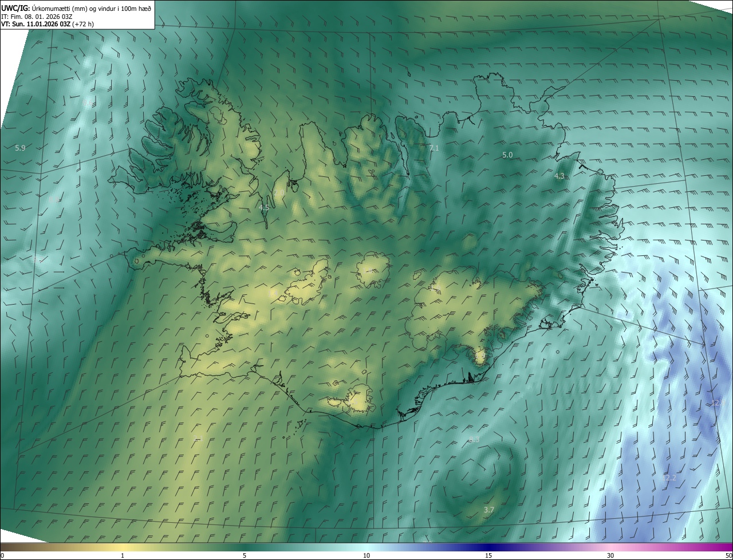733x560 pixels.
Task: Click the 5.0 value label on the map
Action: point(507,155)
